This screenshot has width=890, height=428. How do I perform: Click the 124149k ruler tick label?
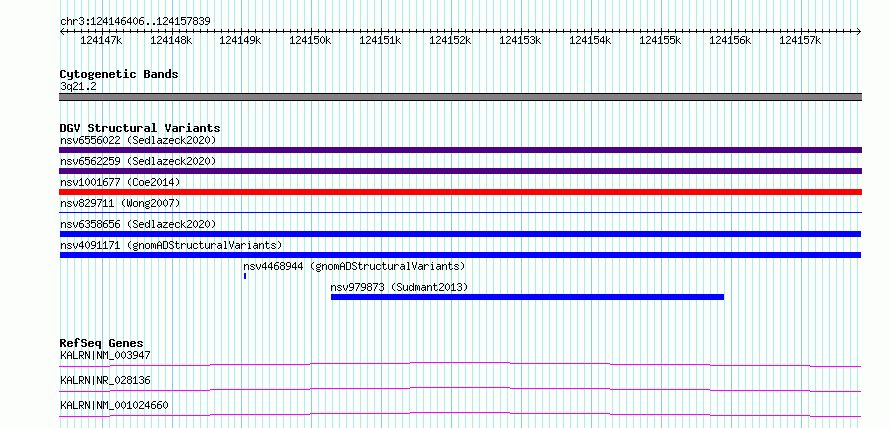coord(241,41)
